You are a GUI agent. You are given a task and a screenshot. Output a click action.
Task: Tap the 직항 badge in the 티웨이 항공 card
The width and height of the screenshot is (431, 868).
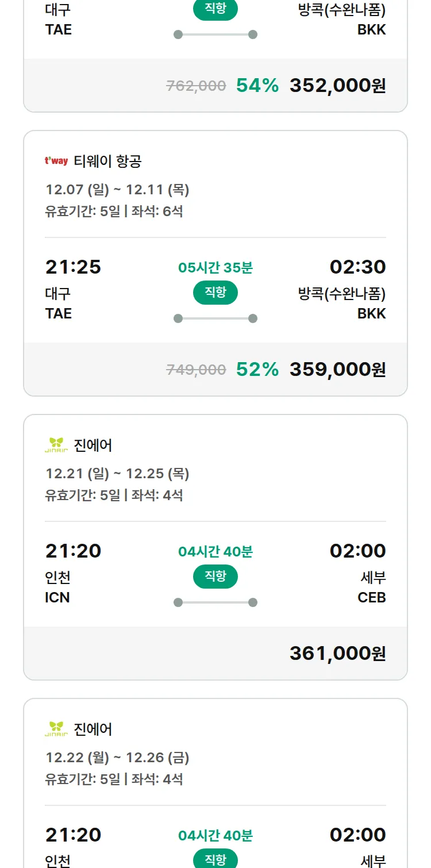(215, 293)
